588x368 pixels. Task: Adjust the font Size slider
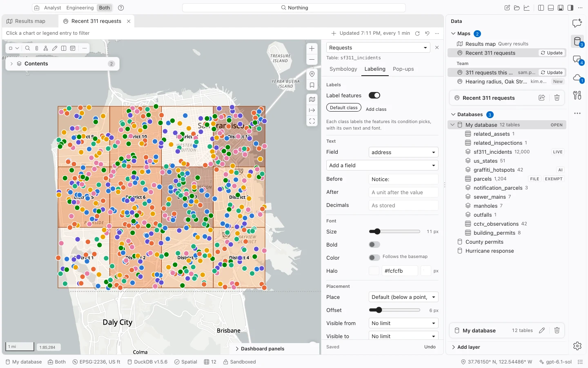tap(394, 231)
